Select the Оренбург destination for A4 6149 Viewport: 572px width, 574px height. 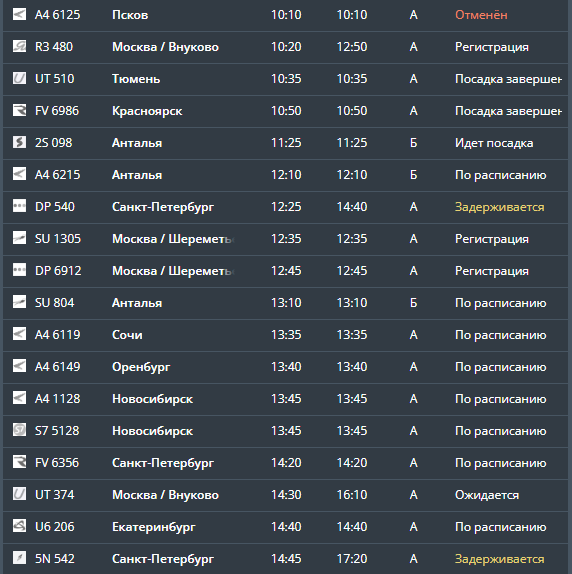pos(141,367)
